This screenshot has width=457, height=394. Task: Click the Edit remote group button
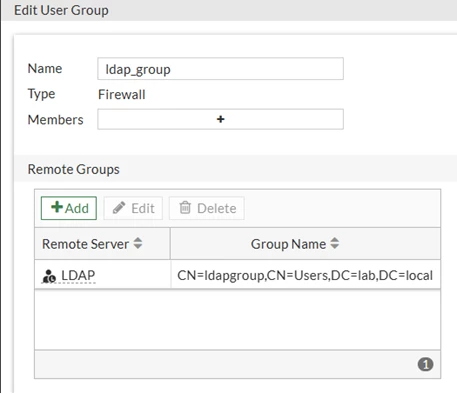[133, 208]
